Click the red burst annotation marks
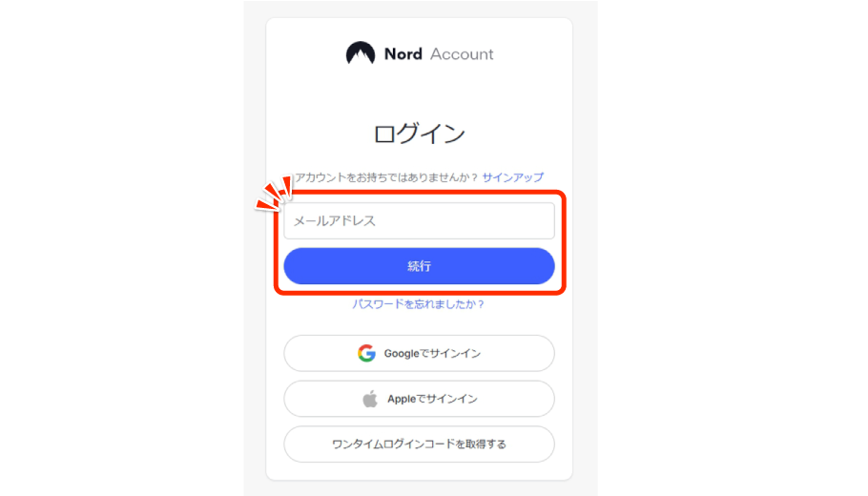This screenshot has height=496, width=868. click(274, 194)
